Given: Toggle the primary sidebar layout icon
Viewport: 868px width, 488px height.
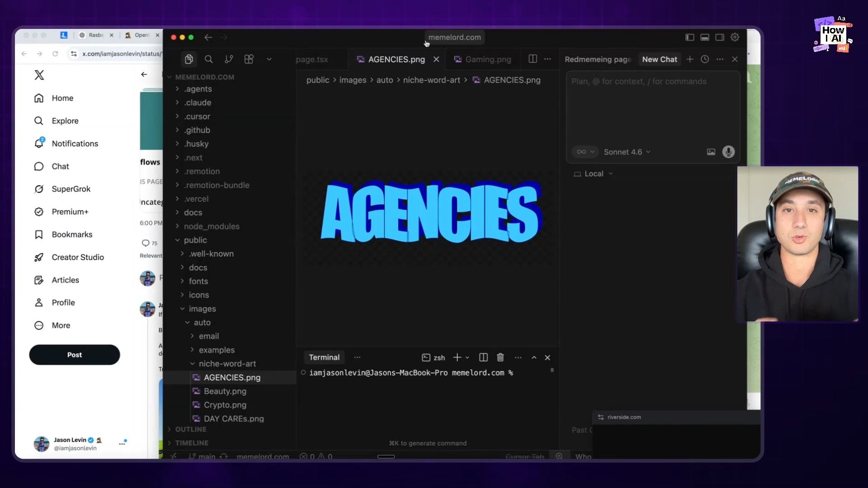Looking at the screenshot, I should pos(689,38).
